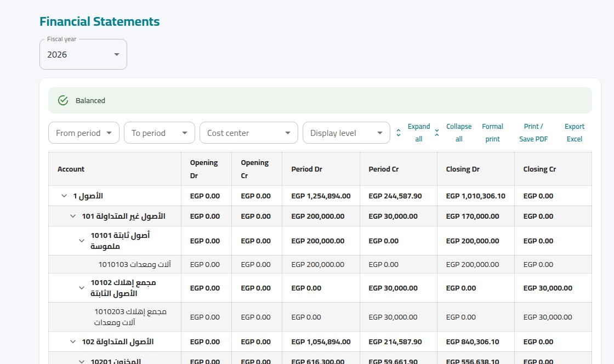Click Closing Dr value EGP 170,000.00
Screen dimensions: 614x364
click(472, 216)
